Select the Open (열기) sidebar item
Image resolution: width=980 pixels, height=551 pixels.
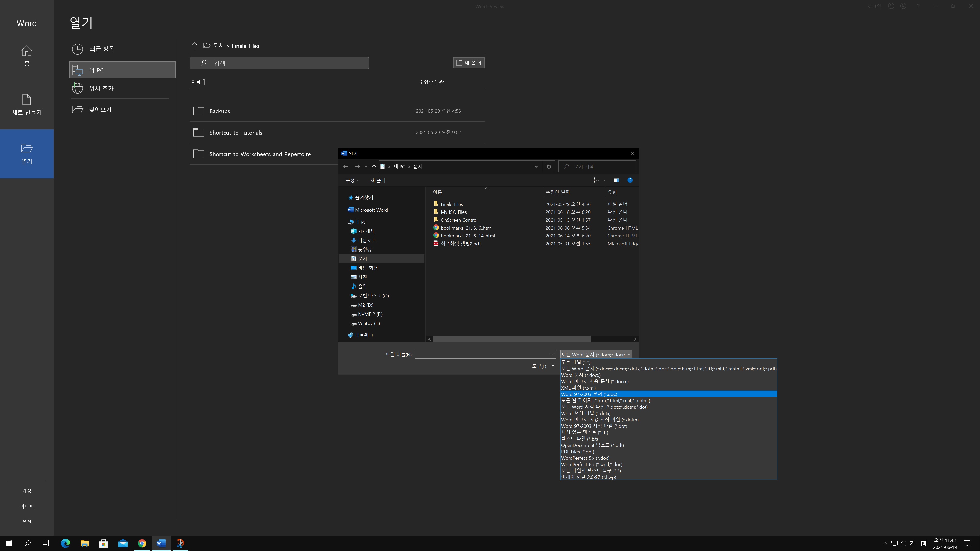tap(27, 154)
